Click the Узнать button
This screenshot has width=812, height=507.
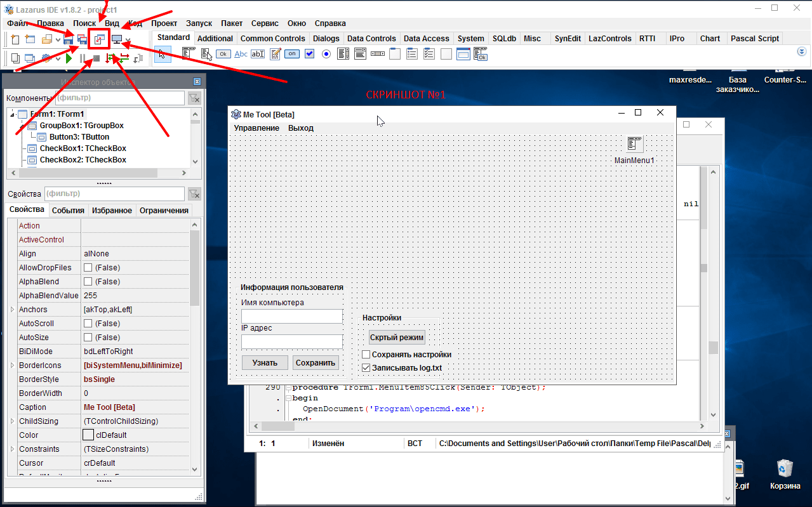(265, 363)
